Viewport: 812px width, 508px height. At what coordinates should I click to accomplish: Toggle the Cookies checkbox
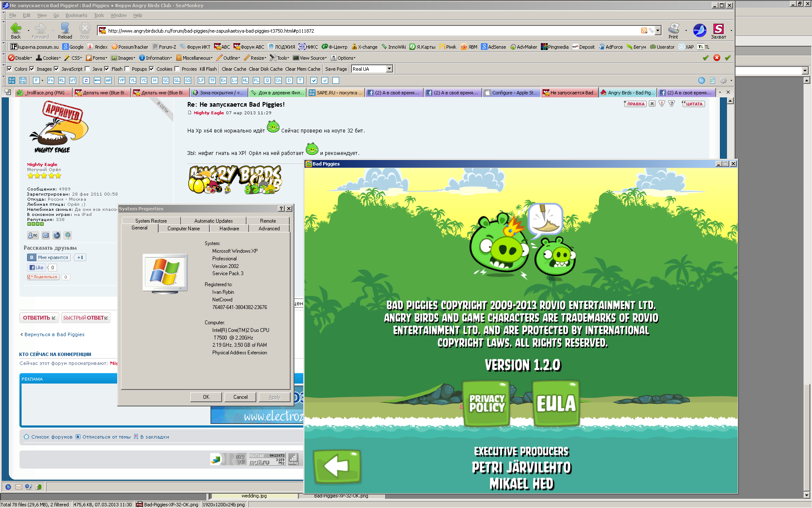[151, 69]
